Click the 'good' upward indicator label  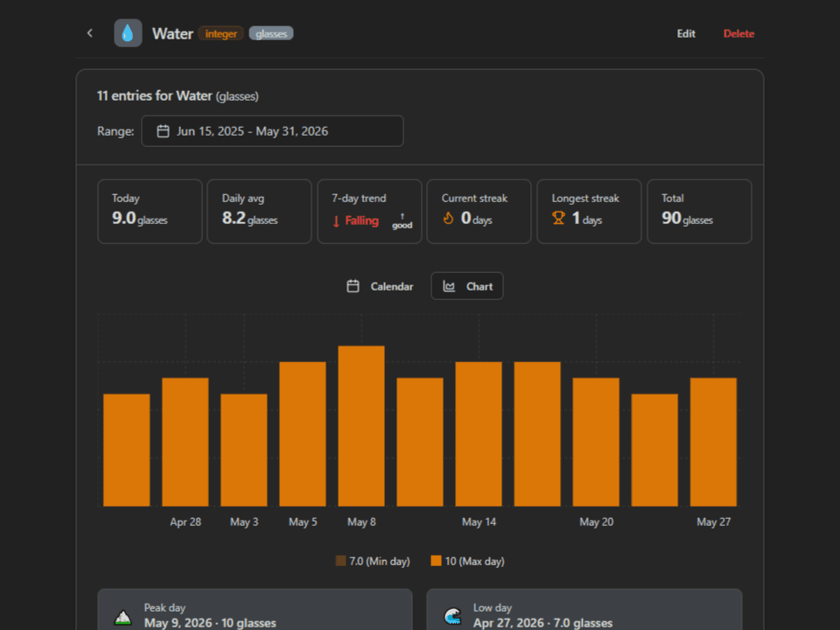402,221
